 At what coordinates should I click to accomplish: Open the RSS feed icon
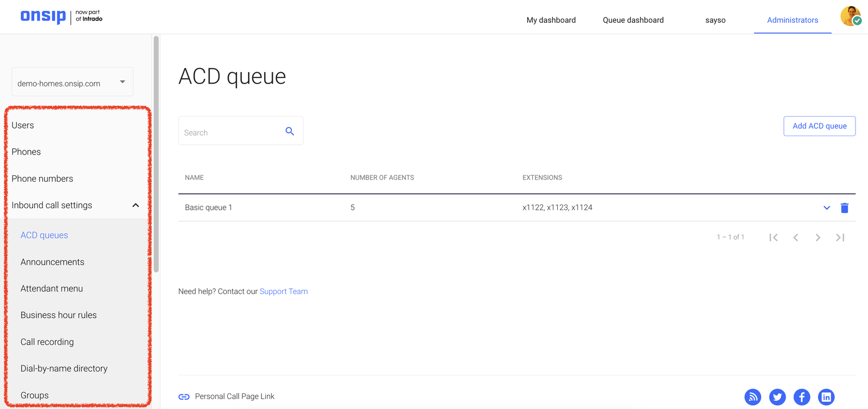(x=752, y=397)
